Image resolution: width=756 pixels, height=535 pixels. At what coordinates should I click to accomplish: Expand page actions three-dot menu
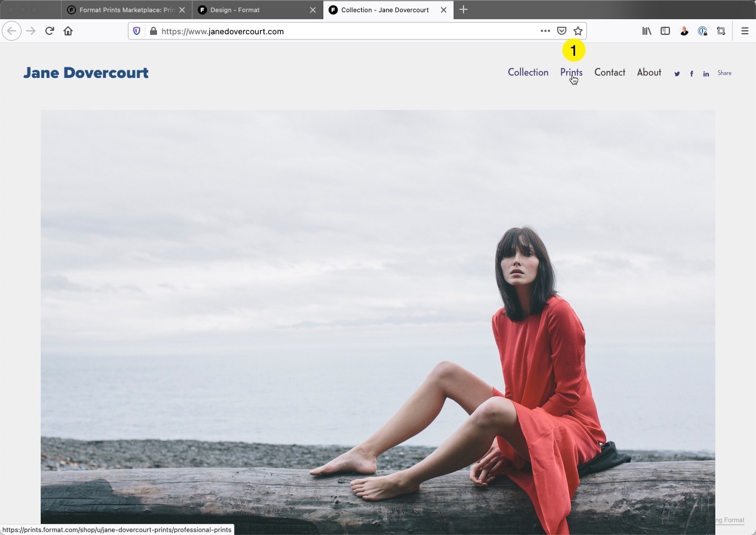tap(545, 31)
